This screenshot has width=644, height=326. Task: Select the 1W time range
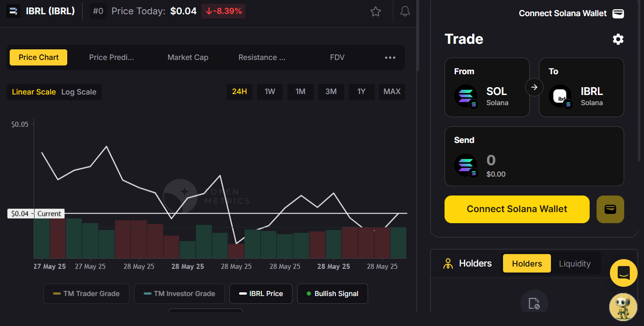click(269, 92)
